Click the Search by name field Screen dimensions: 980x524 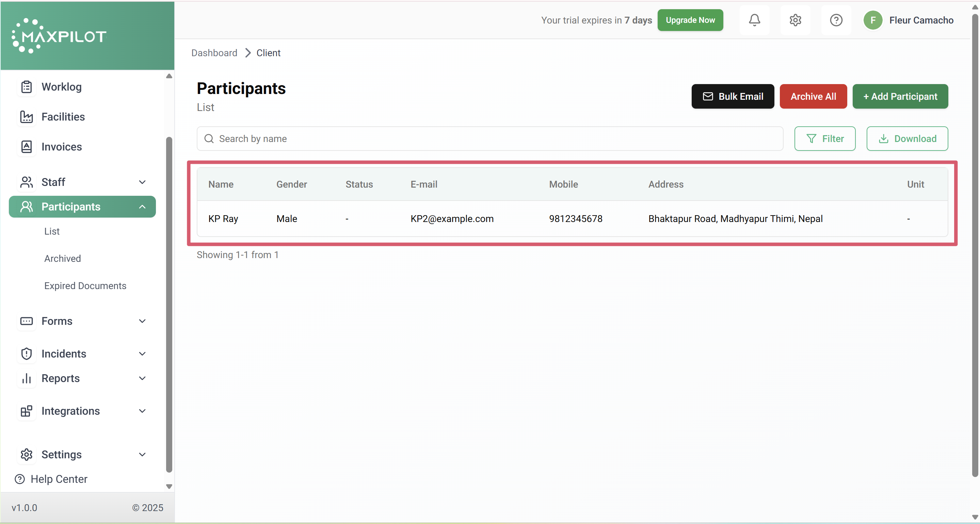pyautogui.click(x=490, y=139)
